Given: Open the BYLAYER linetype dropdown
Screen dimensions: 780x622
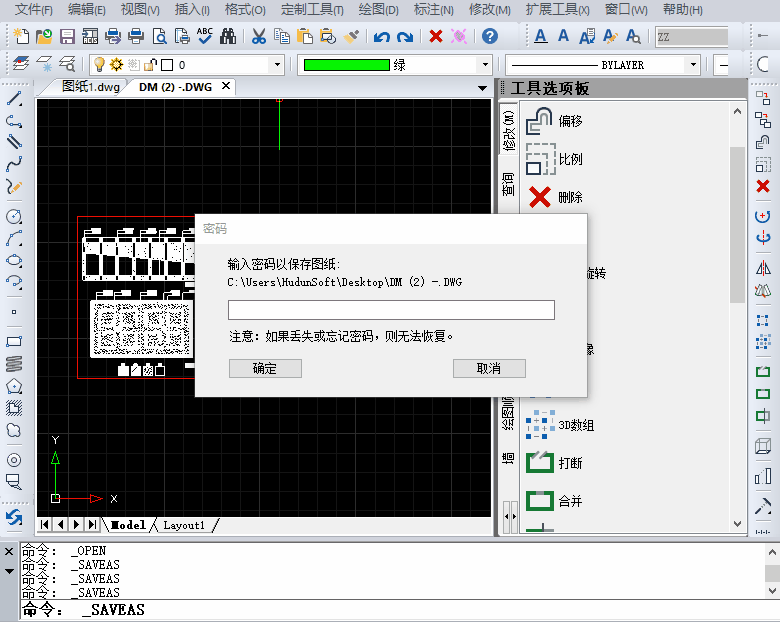Looking at the screenshot, I should (x=693, y=65).
